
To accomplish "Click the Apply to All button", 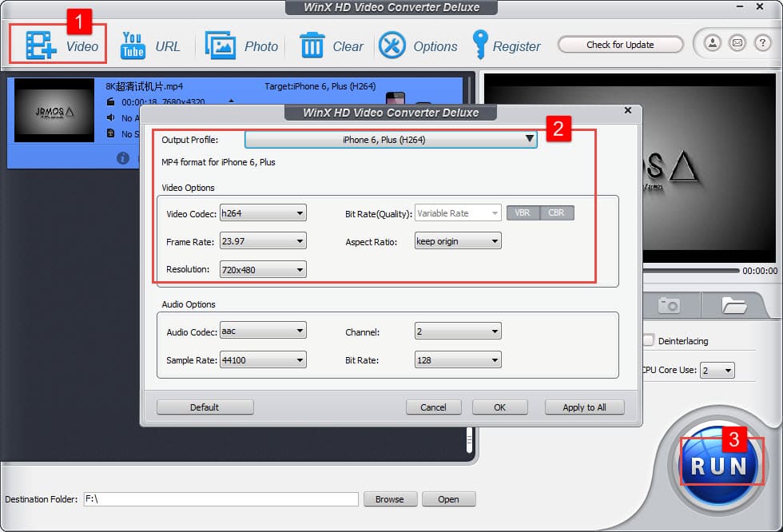I will pyautogui.click(x=584, y=407).
